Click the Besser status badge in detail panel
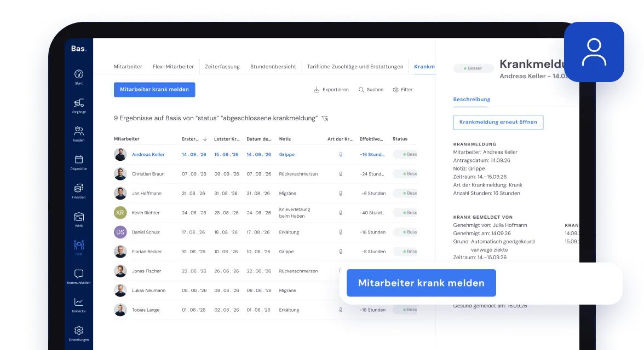The height and width of the screenshot is (350, 644). (473, 68)
